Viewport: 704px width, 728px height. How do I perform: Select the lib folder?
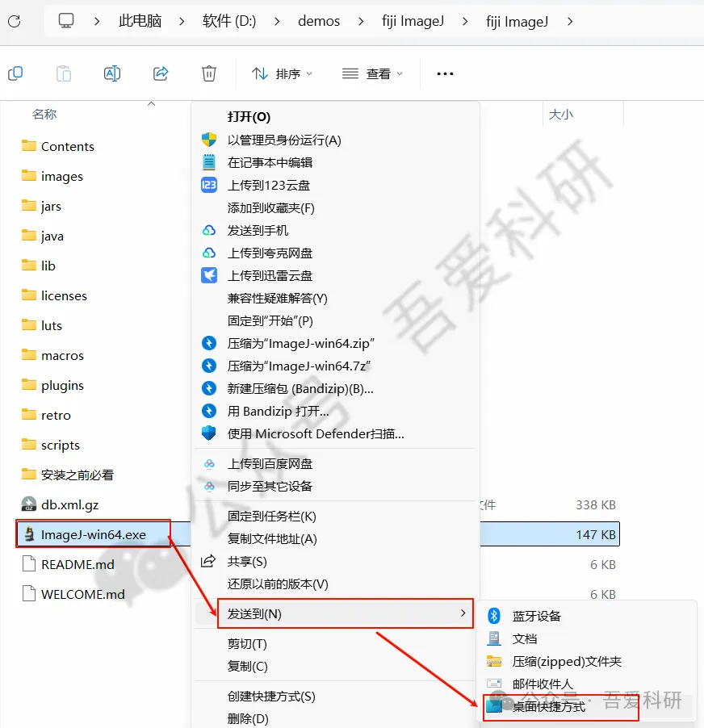pyautogui.click(x=39, y=266)
